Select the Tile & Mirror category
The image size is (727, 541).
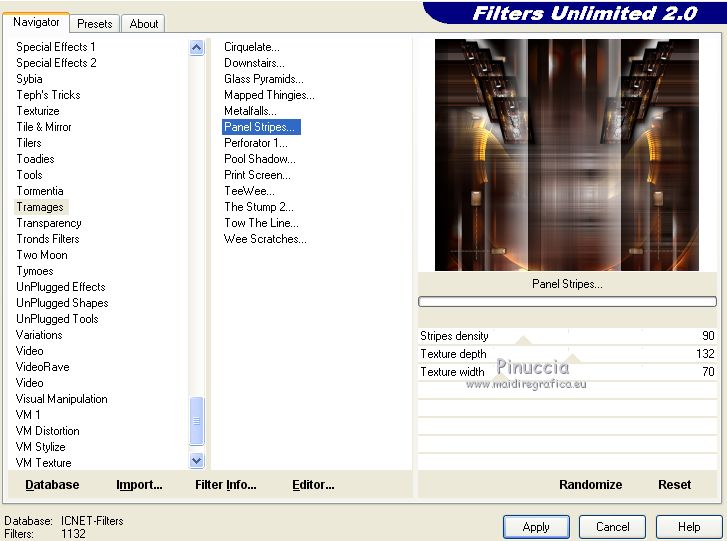pyautogui.click(x=44, y=127)
